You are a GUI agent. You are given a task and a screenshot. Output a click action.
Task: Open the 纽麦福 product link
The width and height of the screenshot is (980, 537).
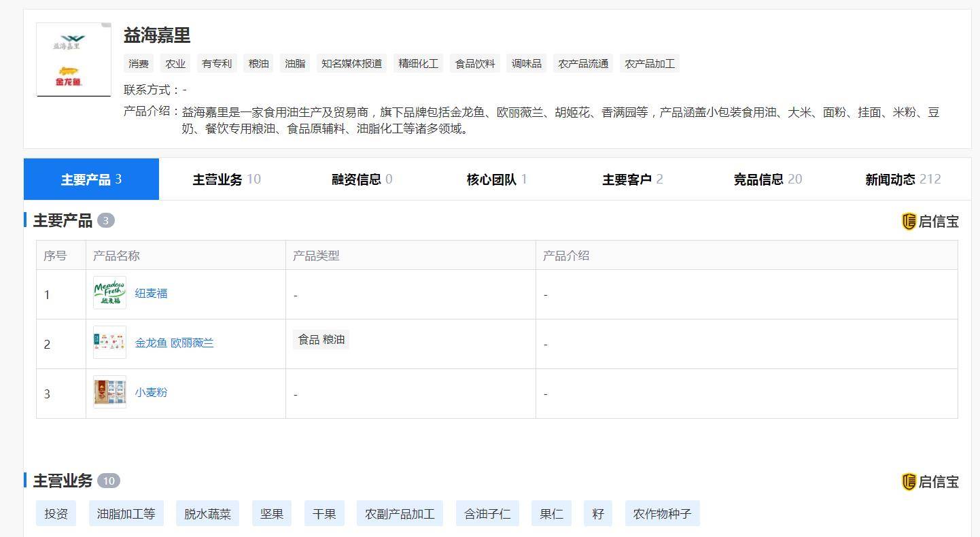151,293
